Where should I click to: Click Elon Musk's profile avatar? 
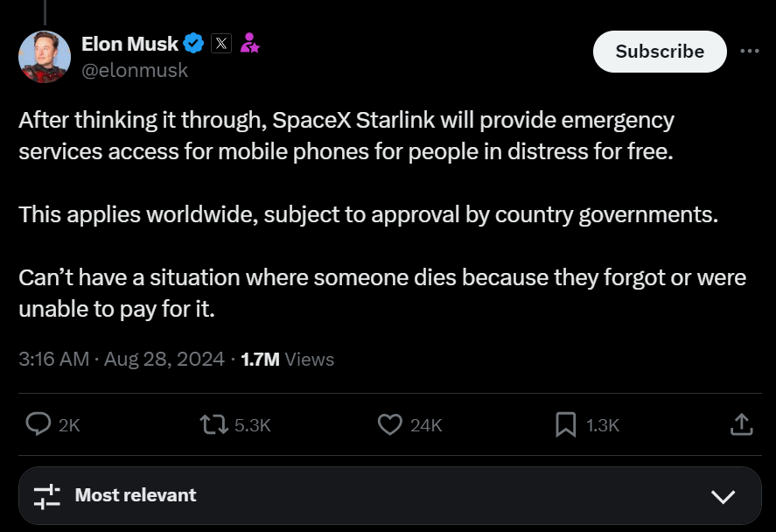pyautogui.click(x=45, y=56)
